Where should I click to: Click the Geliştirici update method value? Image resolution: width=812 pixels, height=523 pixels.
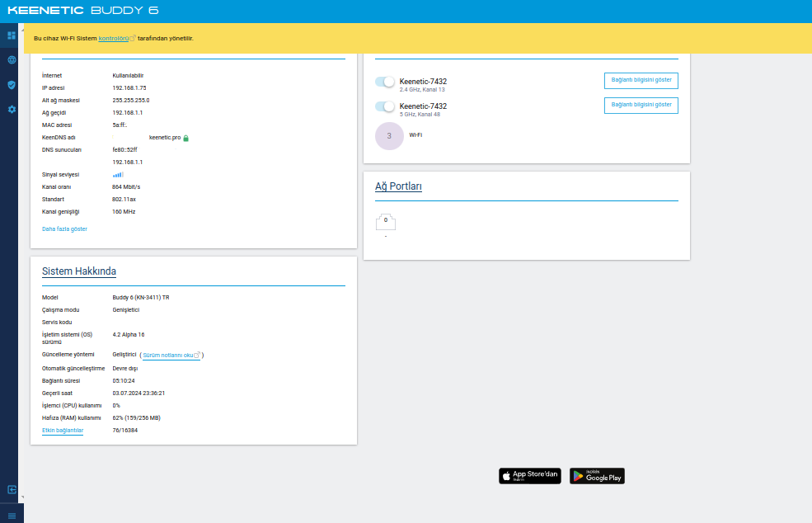pyautogui.click(x=124, y=355)
